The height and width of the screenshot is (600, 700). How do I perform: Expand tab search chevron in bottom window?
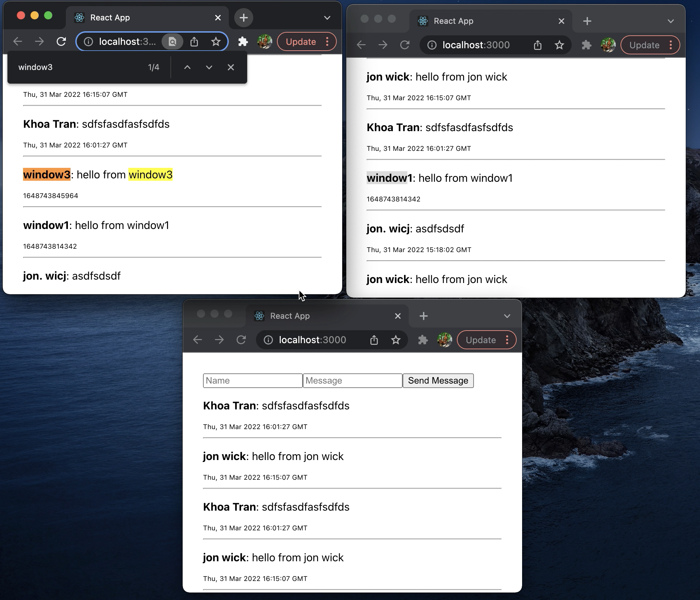(507, 316)
